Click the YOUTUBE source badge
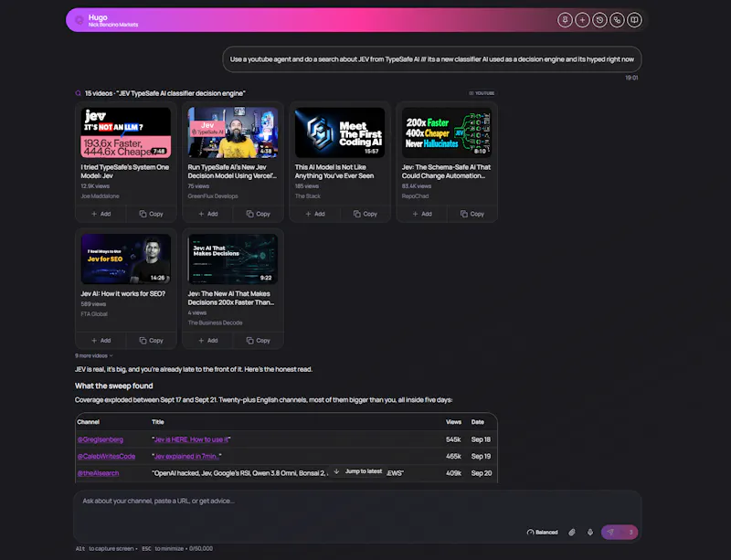Image resolution: width=731 pixels, height=560 pixels. point(482,93)
